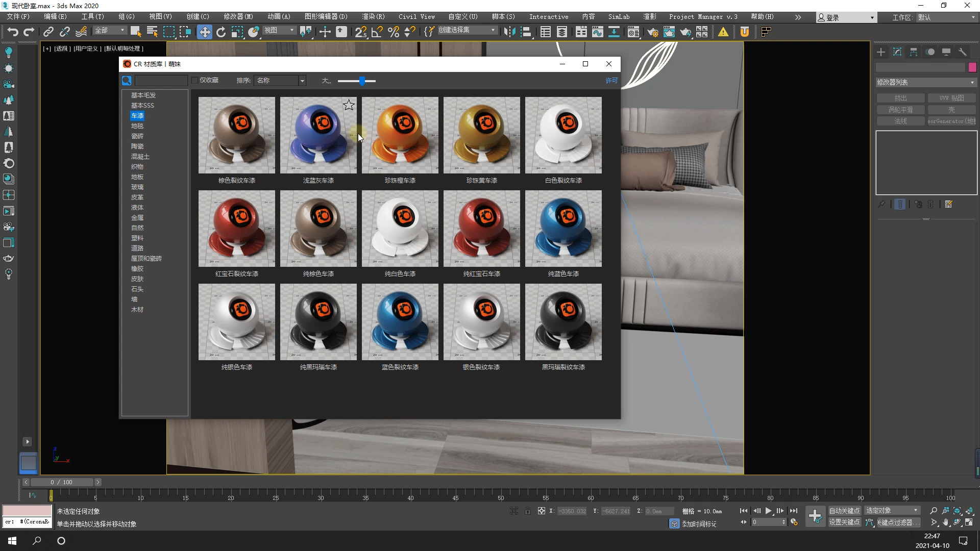Open the Motion panel tab

click(x=930, y=52)
